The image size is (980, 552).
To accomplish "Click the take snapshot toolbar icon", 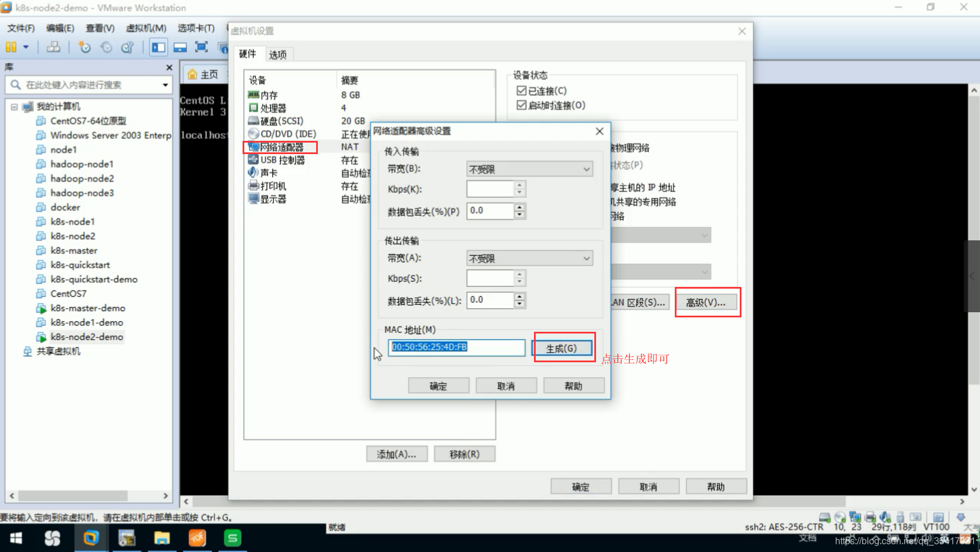I will tap(85, 47).
